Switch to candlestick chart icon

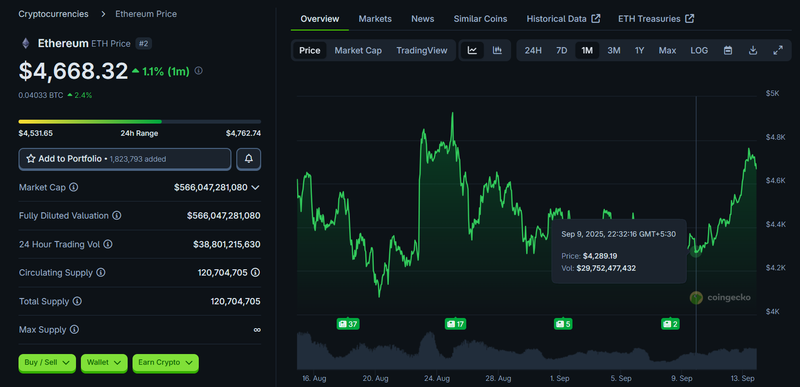click(x=497, y=50)
